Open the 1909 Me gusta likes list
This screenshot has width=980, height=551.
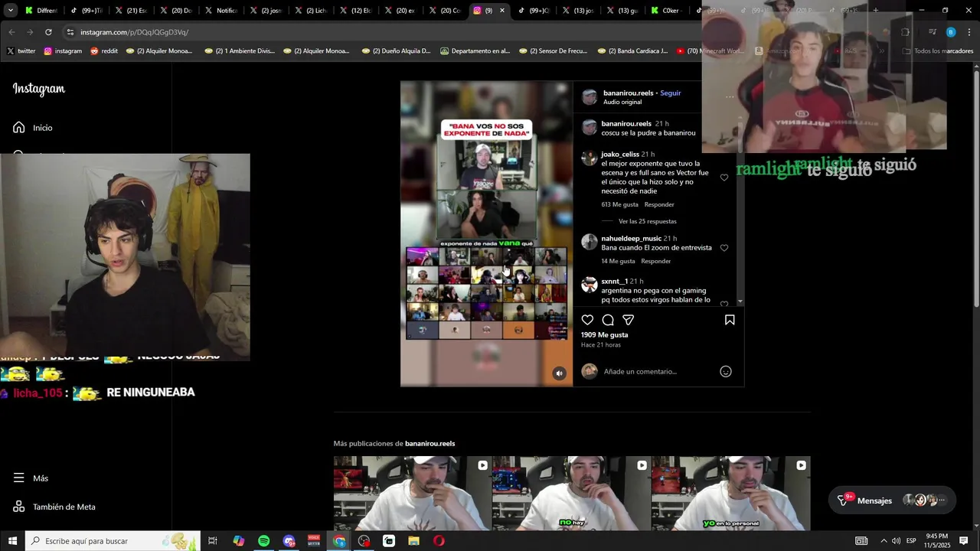[x=605, y=335]
